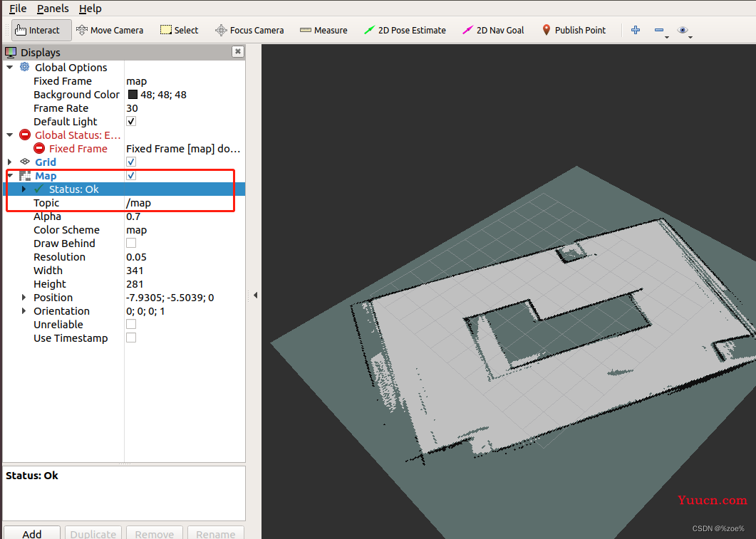This screenshot has width=756, height=539.
Task: Collapse the Map display properties
Action: tap(10, 175)
